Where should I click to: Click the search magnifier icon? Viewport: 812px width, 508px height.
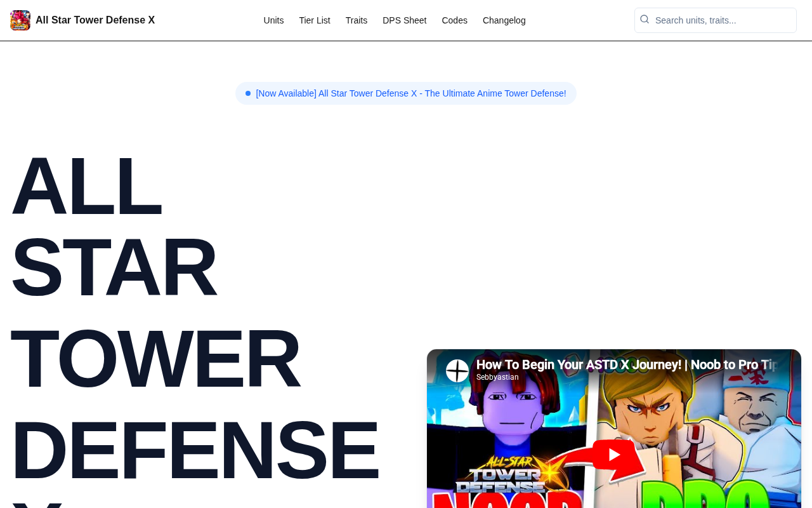click(645, 20)
